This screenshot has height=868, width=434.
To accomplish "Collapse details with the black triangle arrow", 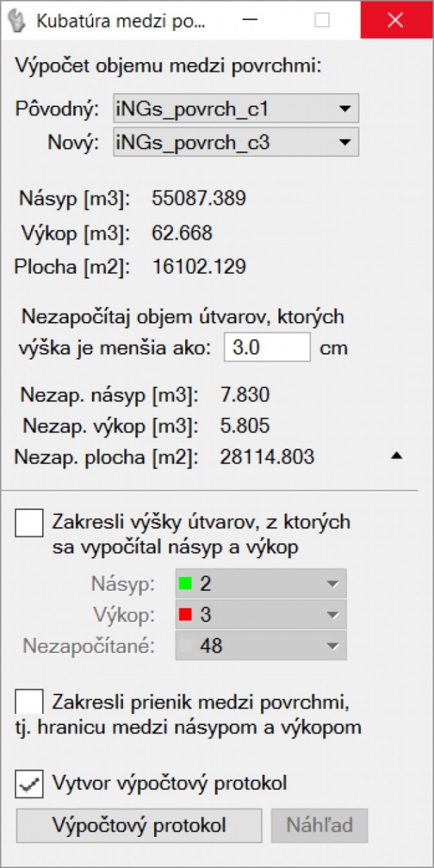I will [x=396, y=456].
